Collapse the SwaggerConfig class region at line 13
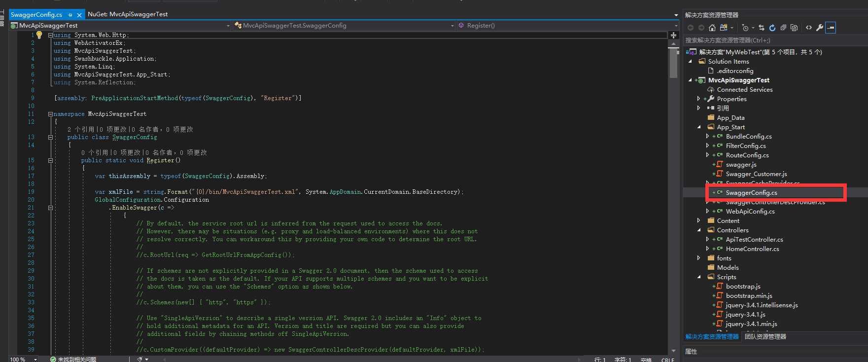Viewport: 868px width, 362px height. point(50,138)
